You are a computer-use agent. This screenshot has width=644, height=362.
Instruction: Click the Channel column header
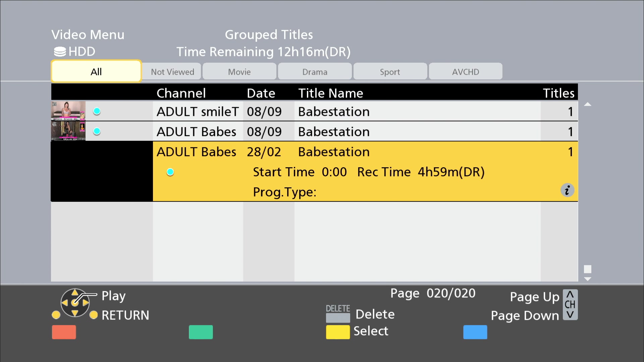[x=181, y=93]
